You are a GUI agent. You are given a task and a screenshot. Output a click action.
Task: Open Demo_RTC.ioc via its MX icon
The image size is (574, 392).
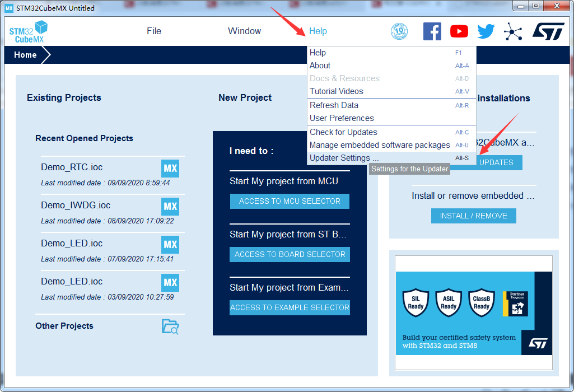(170, 169)
